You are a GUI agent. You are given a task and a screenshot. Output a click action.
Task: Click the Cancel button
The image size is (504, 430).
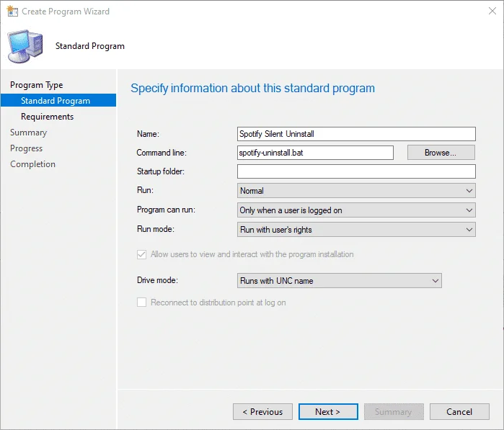click(x=459, y=412)
